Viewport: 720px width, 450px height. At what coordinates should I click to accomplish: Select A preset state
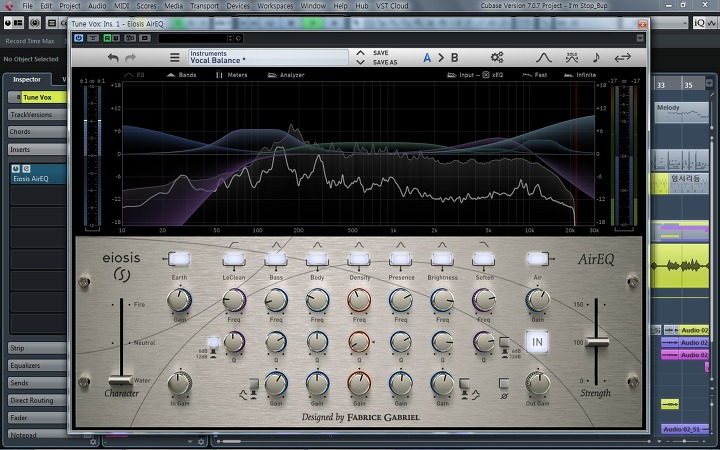(427, 57)
